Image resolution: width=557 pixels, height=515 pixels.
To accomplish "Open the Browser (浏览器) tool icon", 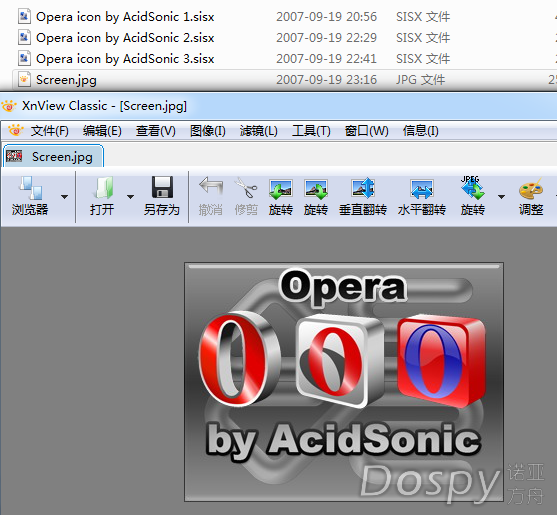I will pos(30,188).
